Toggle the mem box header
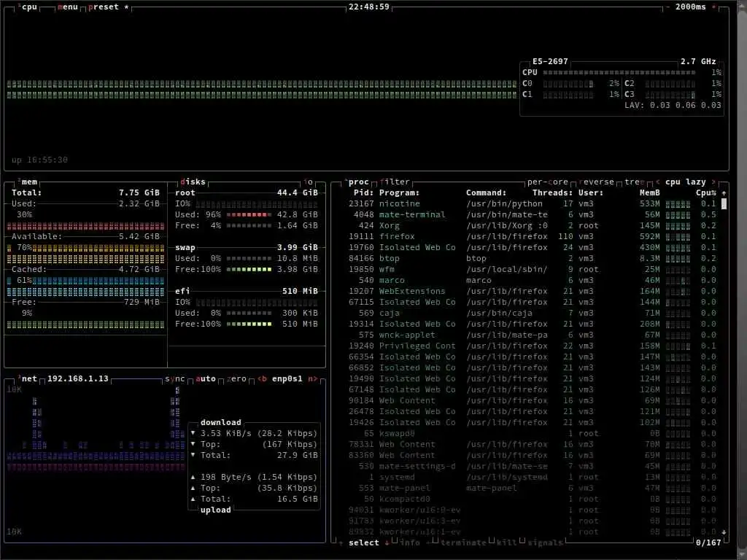747x560 pixels. point(29,182)
